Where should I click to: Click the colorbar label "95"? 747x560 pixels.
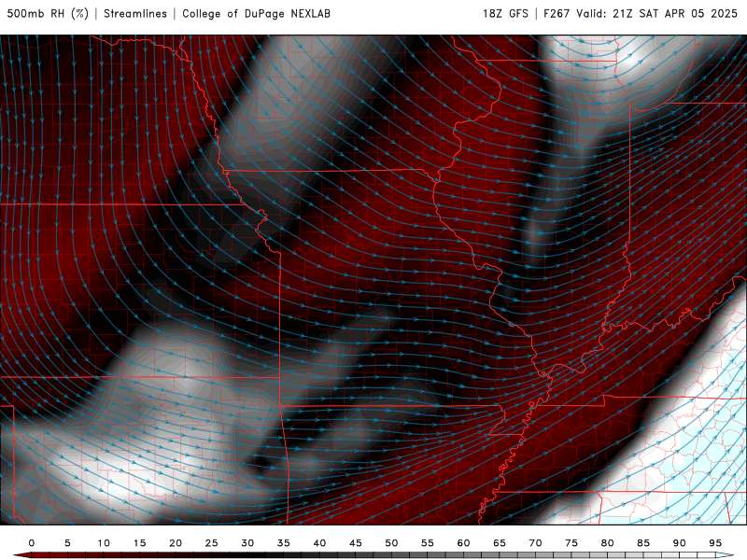tap(715, 543)
